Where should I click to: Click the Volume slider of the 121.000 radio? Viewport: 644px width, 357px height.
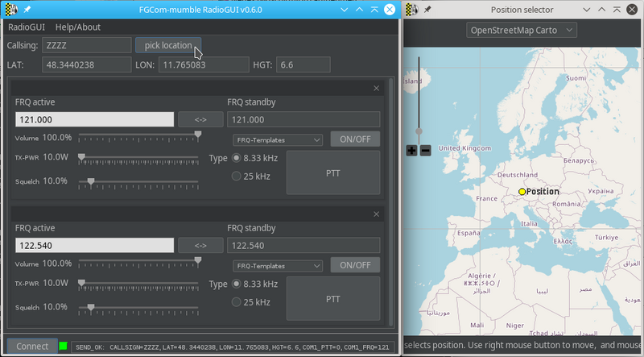[x=138, y=136]
